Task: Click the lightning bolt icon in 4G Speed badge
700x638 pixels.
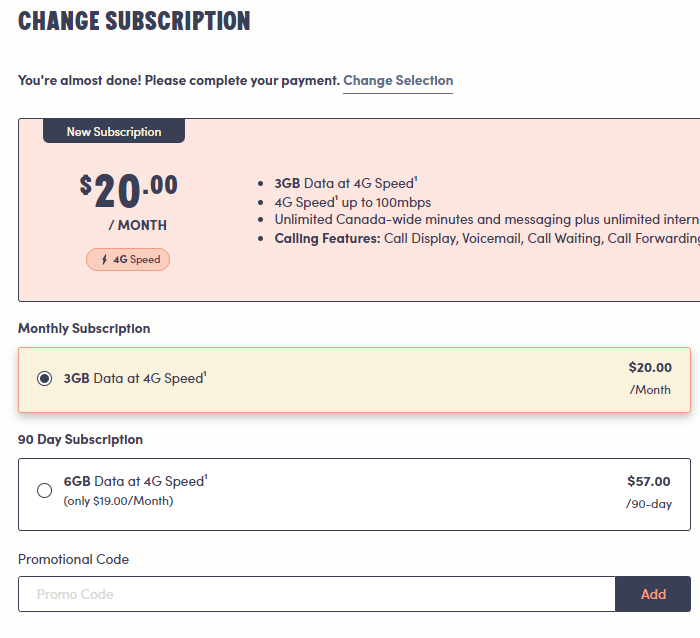Action: point(104,260)
